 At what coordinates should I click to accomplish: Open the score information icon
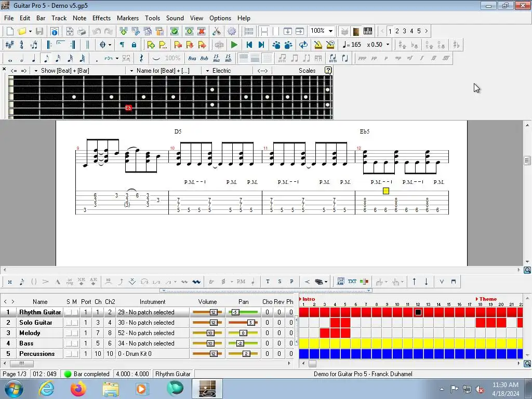tap(54, 31)
